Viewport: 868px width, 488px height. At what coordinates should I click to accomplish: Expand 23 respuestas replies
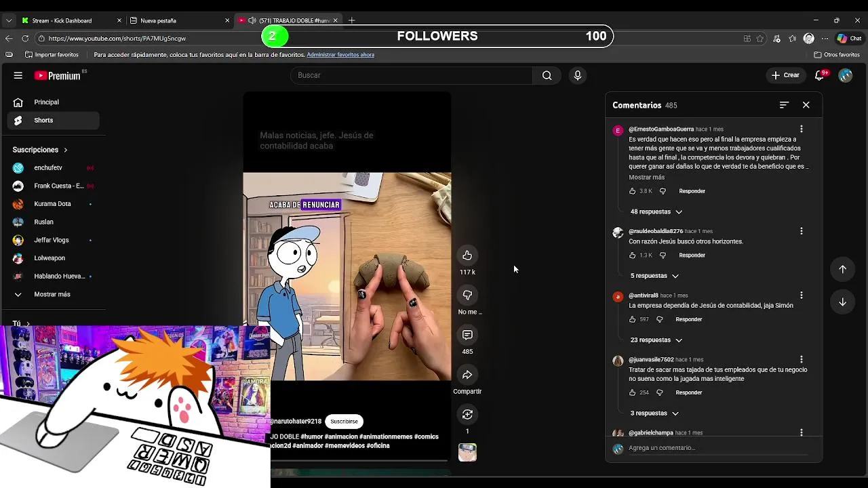coord(656,340)
